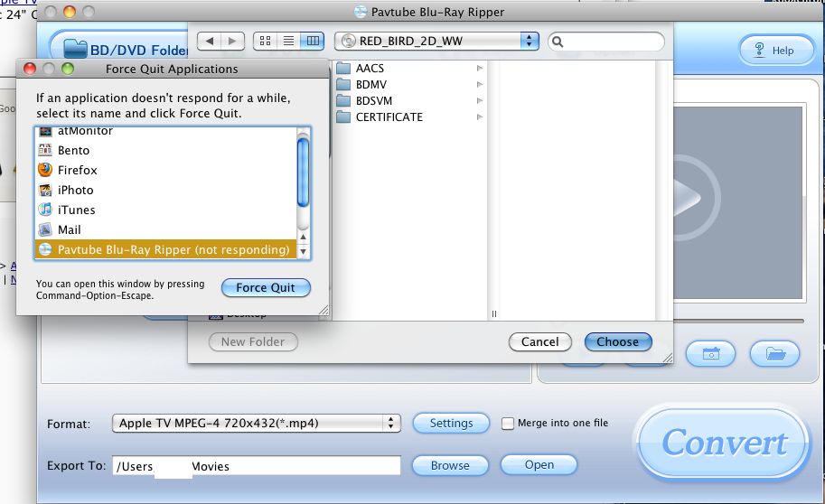Click the back arrow in file dialog
825x504 pixels.
210,41
